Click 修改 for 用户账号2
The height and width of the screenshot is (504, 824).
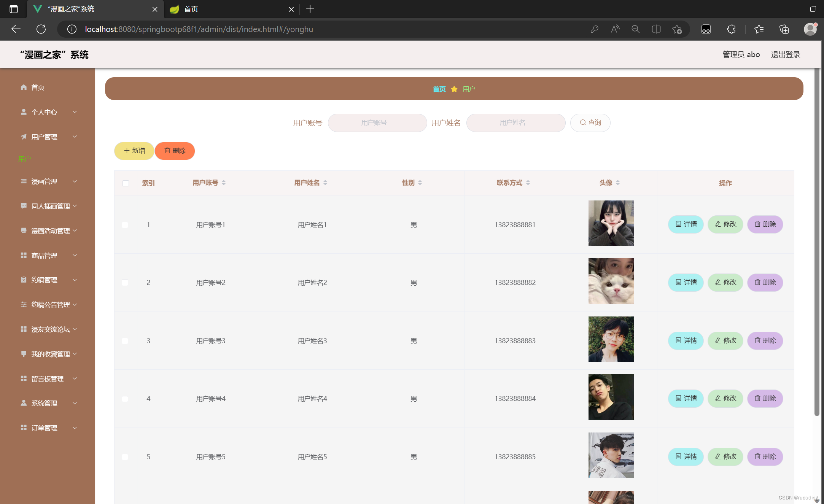pyautogui.click(x=725, y=282)
